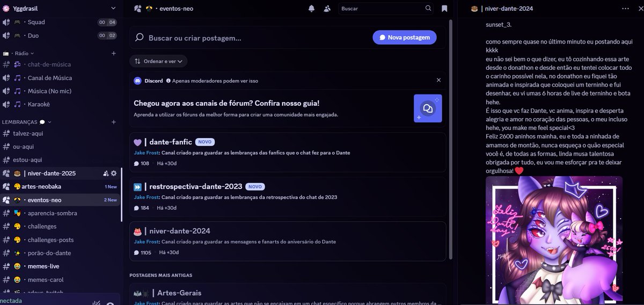The image size is (644, 305).
Task: Click the fast-forward emoji on restrospectiva post
Action: click(137, 187)
